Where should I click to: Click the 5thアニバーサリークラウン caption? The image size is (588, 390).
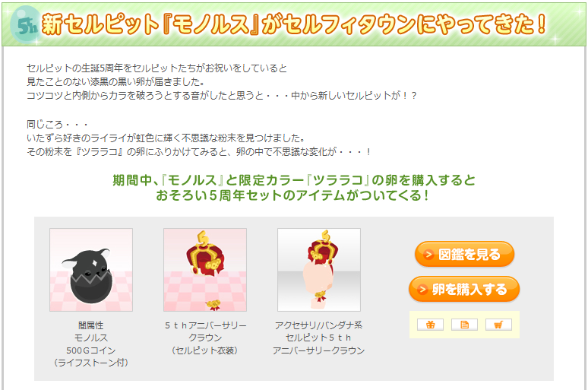tap(205, 331)
